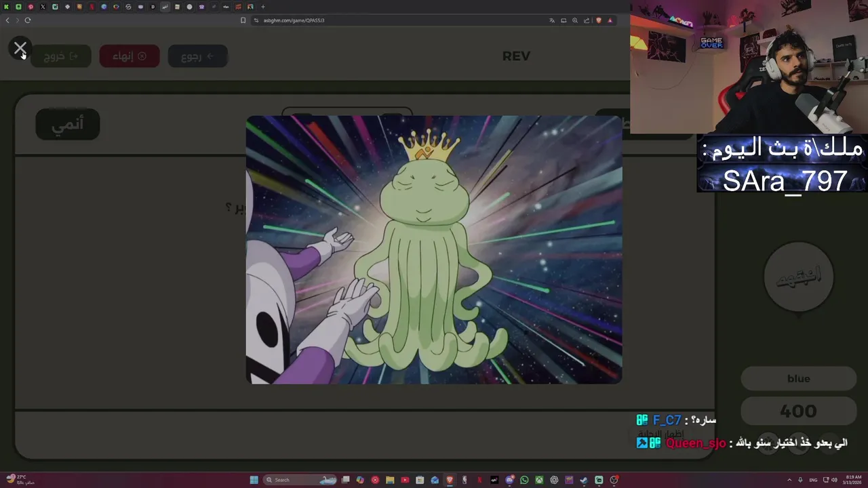Click the enlarged jellyfish king image
The width and height of the screenshot is (868, 488).
point(434,249)
